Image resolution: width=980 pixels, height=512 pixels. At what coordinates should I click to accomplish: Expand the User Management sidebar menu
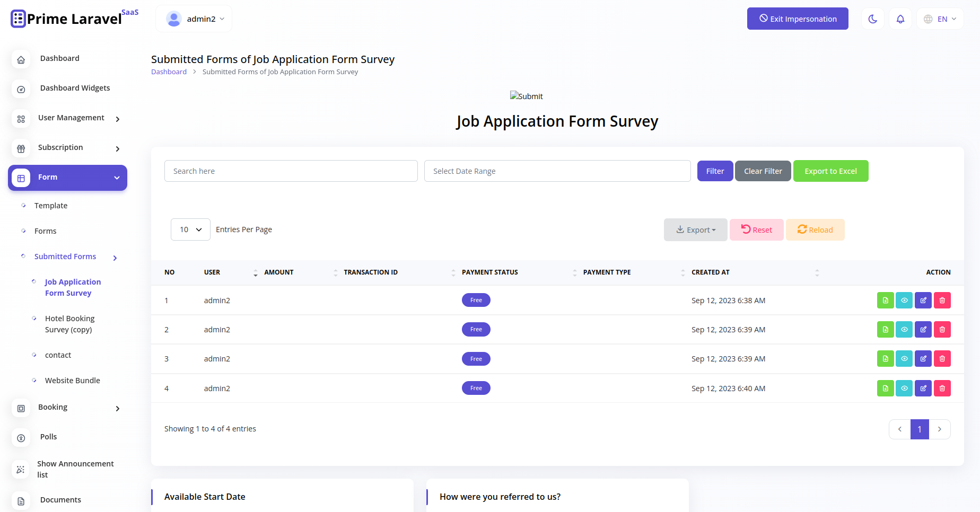coord(71,117)
